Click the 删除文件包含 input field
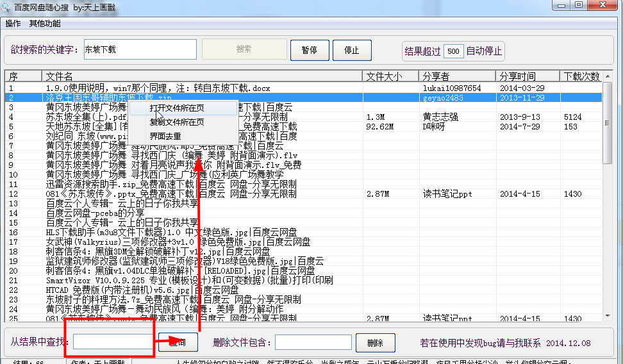The height and width of the screenshot is (364, 623). [313, 342]
